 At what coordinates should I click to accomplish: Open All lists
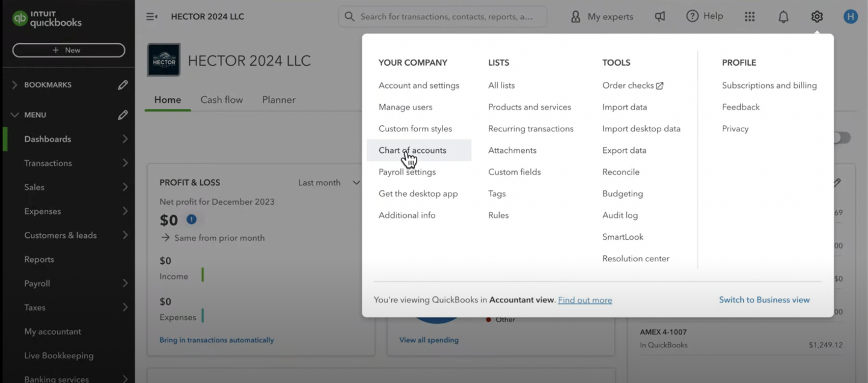click(x=502, y=86)
